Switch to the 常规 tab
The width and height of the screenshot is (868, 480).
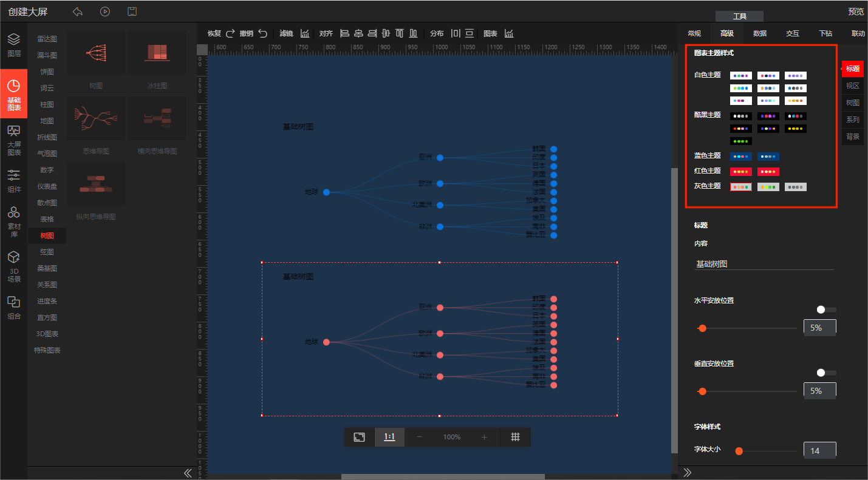[x=694, y=33]
